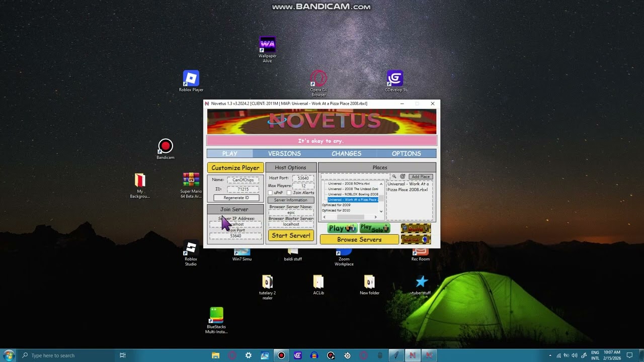Viewport: 644px width, 362px height.
Task: Select 'Universal - ROBLOX Bowling 2008' place
Action: 353,195
